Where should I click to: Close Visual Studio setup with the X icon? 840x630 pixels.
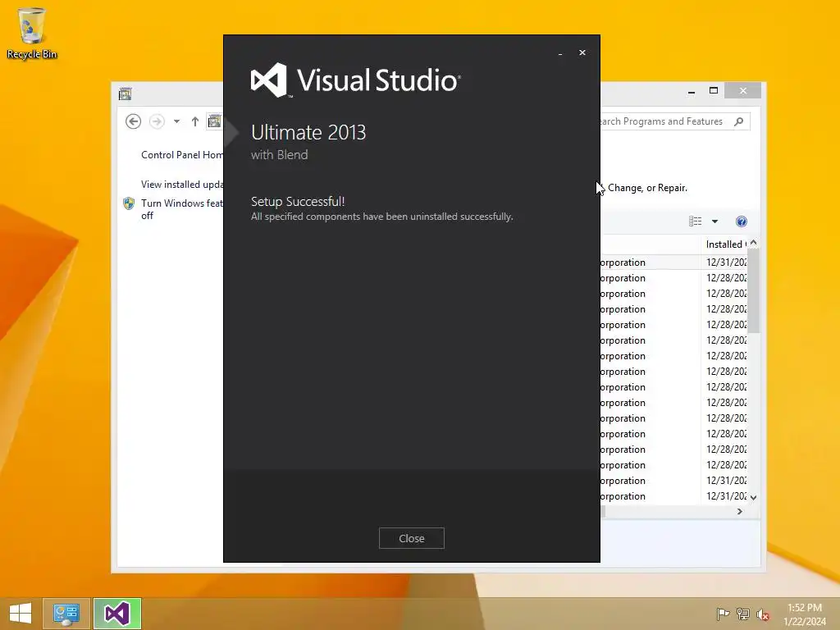[582, 52]
